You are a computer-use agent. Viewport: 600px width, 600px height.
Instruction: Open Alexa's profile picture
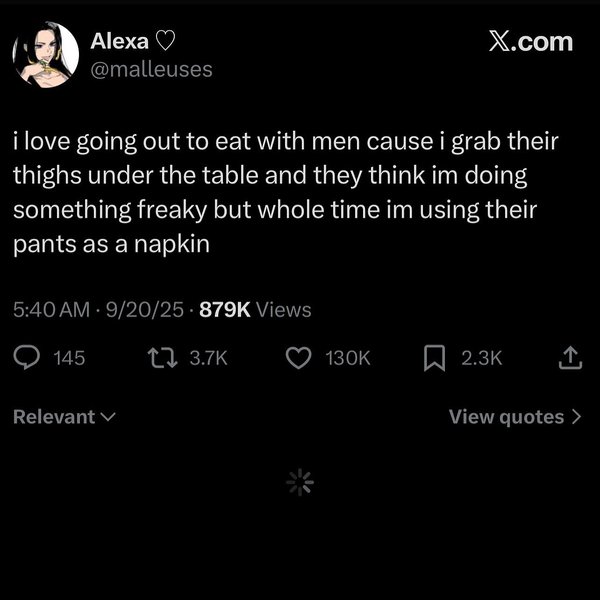(x=45, y=55)
